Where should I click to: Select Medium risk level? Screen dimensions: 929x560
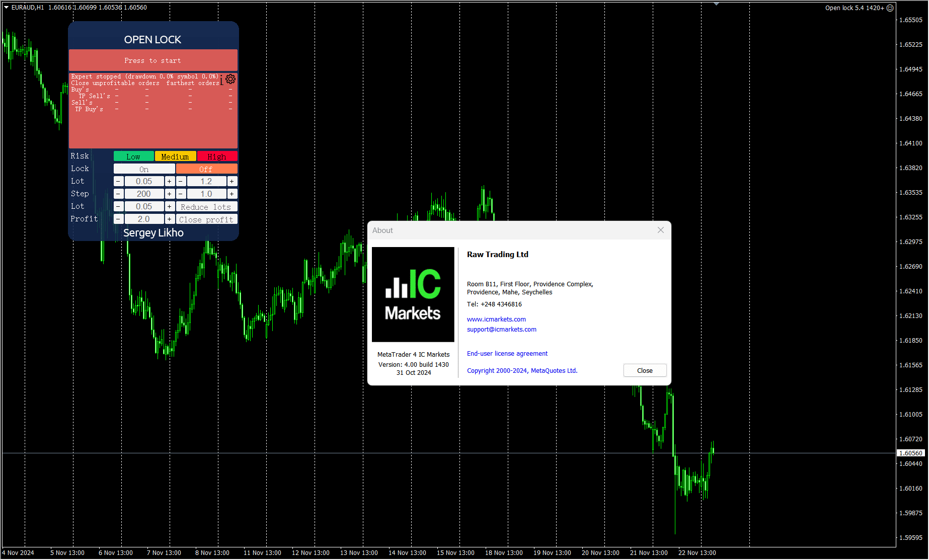pos(175,156)
